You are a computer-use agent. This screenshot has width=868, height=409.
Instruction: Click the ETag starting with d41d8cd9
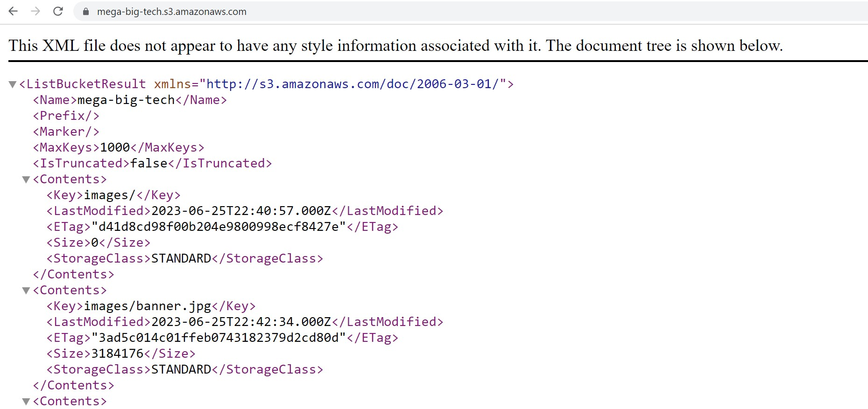pos(219,227)
